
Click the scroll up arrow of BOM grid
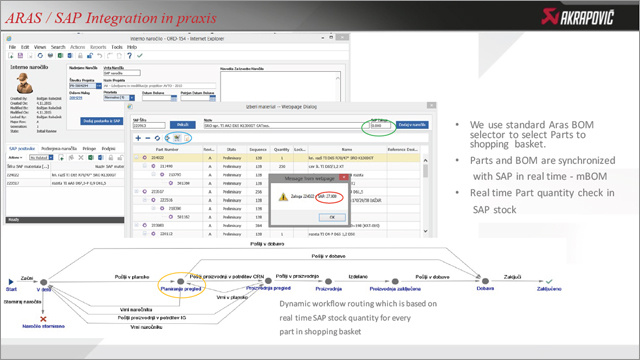pos(425,160)
